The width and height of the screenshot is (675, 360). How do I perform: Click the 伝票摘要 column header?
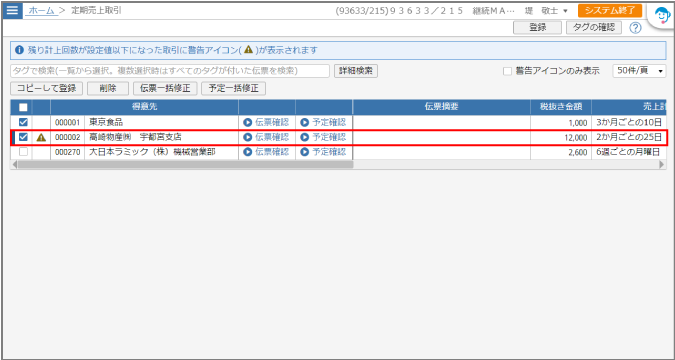point(442,107)
